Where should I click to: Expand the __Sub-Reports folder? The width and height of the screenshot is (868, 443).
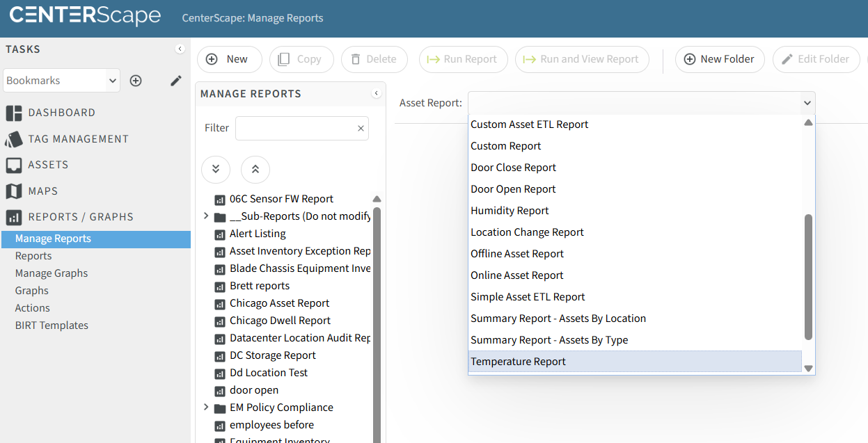(x=206, y=216)
